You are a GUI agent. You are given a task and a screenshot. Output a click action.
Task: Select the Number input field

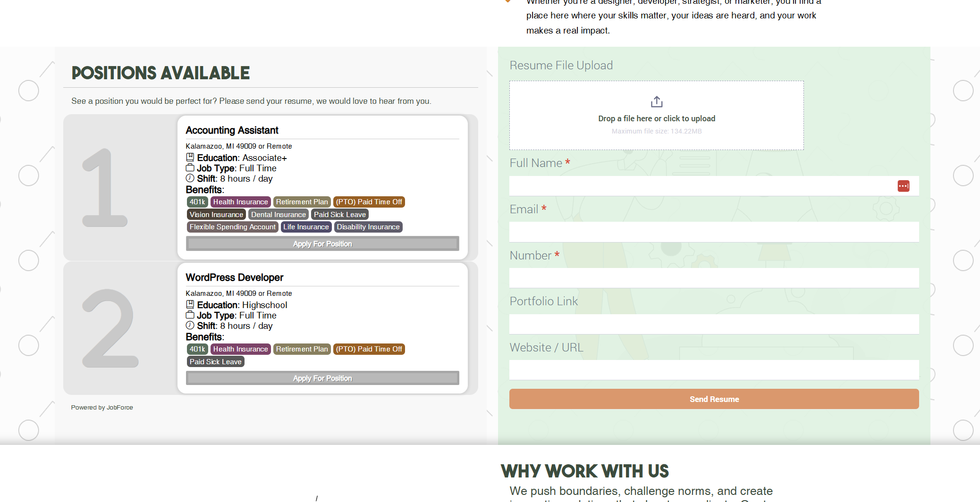pyautogui.click(x=714, y=278)
